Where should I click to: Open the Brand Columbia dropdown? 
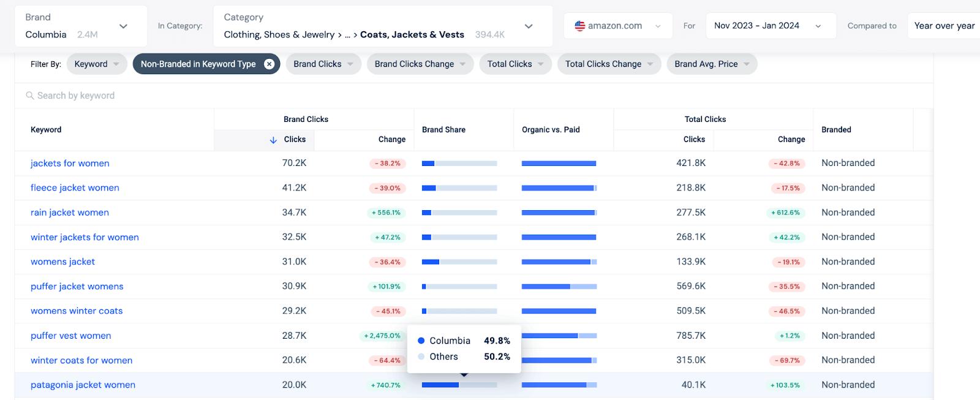point(81,26)
